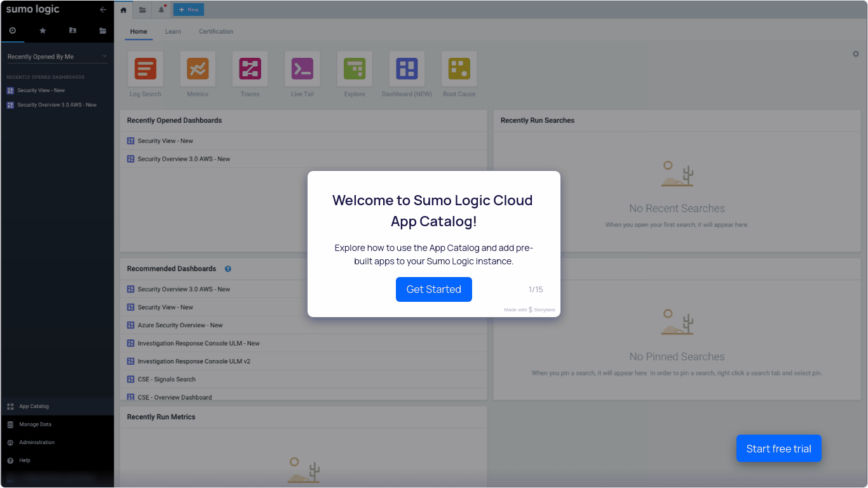Click the home tab icon in the top bar
Screen dimensions: 868x488
click(123, 10)
